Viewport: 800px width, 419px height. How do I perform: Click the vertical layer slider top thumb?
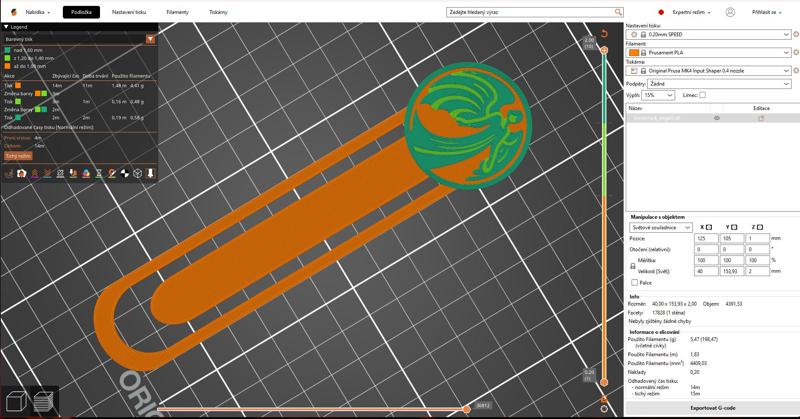pos(604,50)
